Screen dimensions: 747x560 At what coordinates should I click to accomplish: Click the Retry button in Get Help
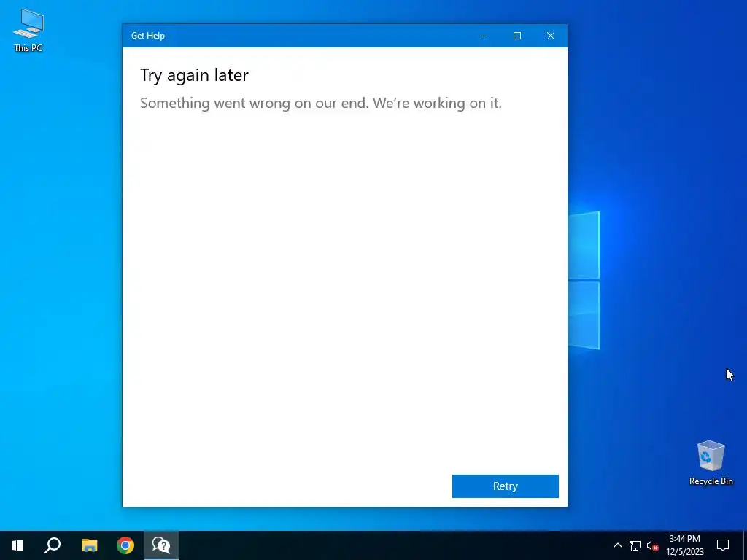[505, 486]
